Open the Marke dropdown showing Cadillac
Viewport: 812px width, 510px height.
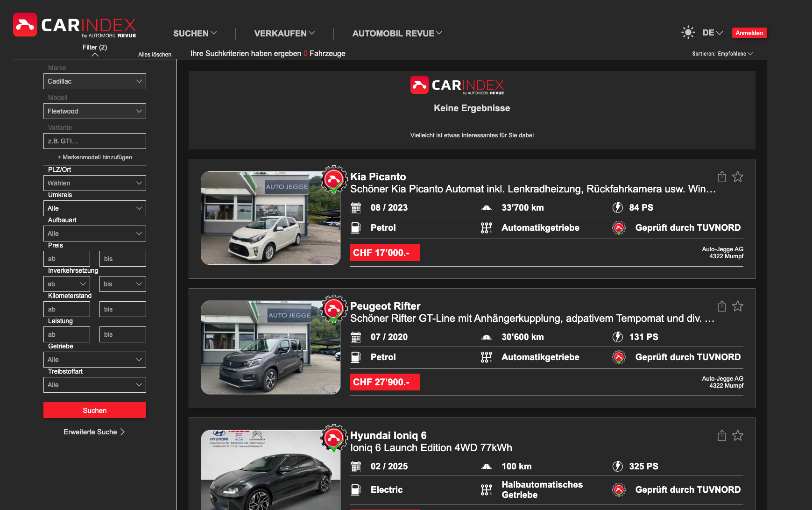pos(95,81)
